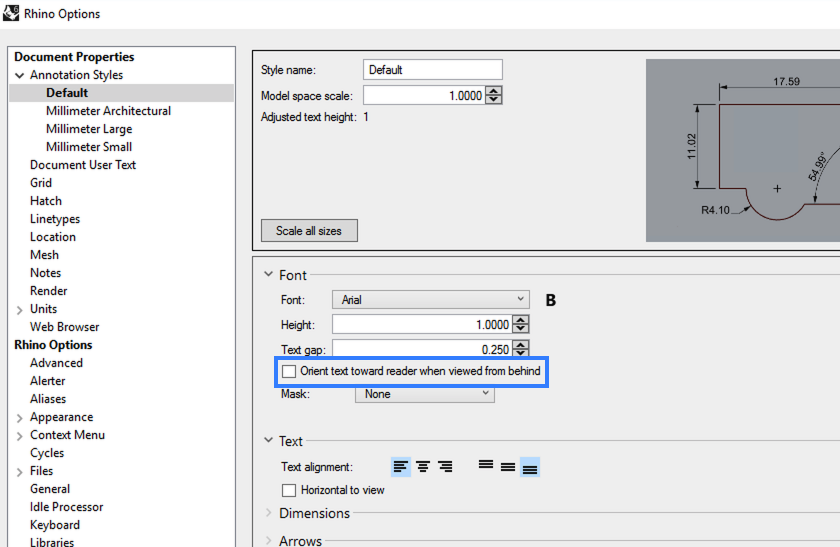
Task: Select Annotation Styles tree item
Action: (x=77, y=75)
